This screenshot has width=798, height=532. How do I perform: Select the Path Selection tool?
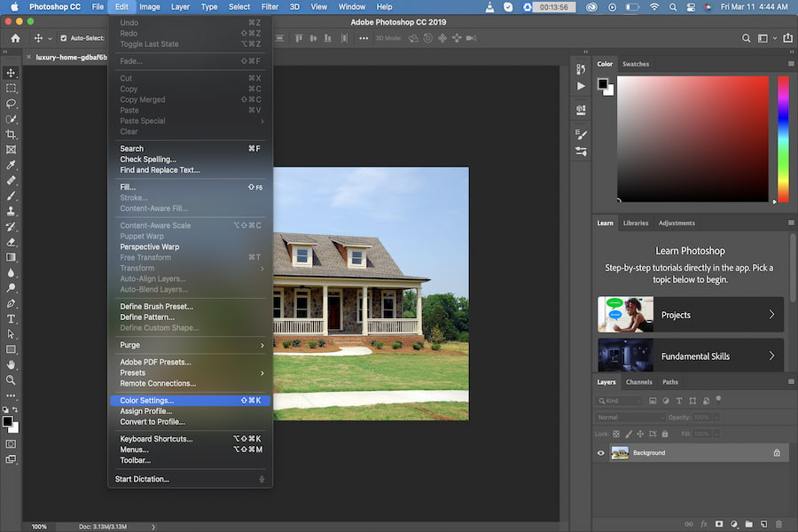11,334
